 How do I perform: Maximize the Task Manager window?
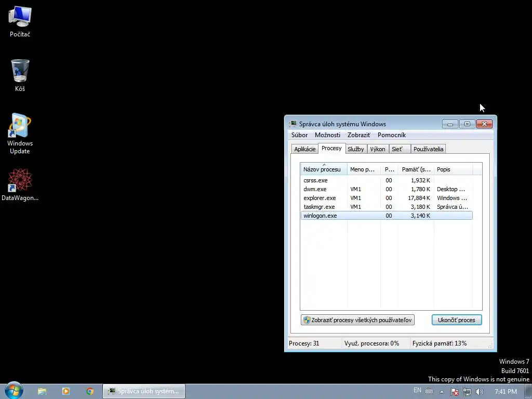click(x=467, y=124)
